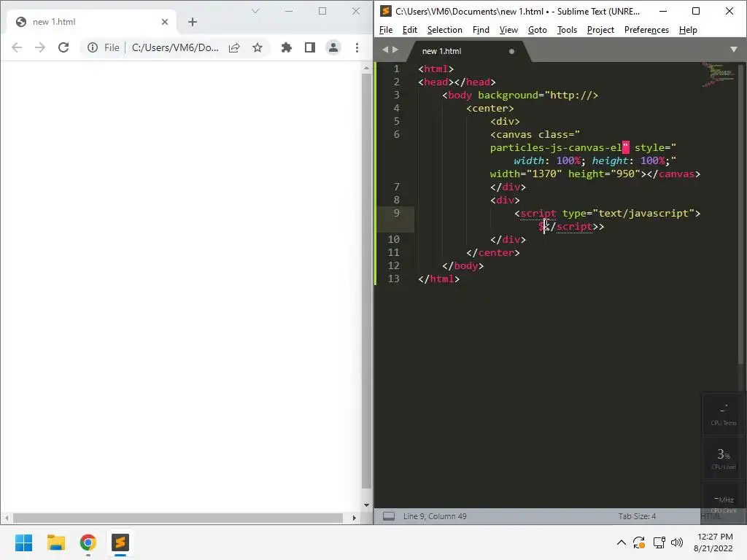
Task: Open the Goto menu
Action: tap(538, 30)
